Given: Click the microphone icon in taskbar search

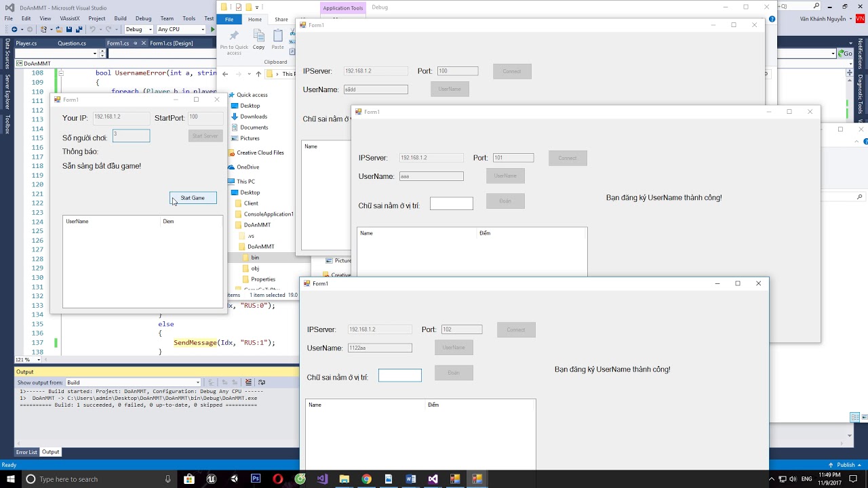Looking at the screenshot, I should click(168, 479).
